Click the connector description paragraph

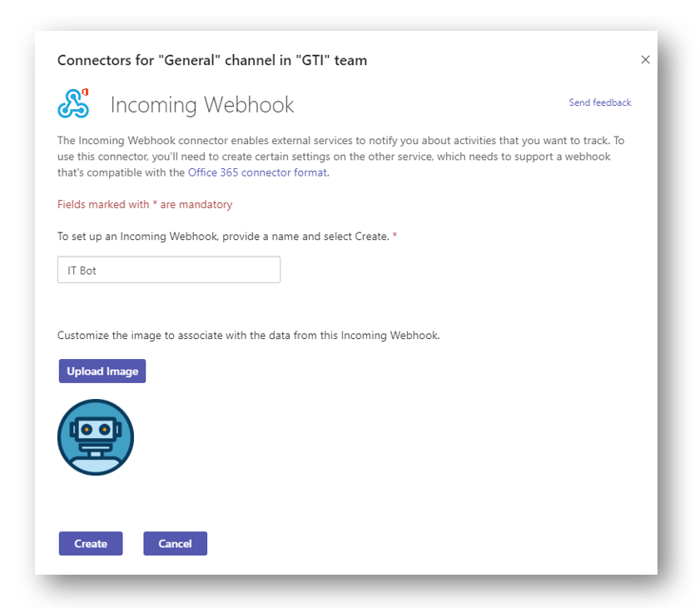340,157
